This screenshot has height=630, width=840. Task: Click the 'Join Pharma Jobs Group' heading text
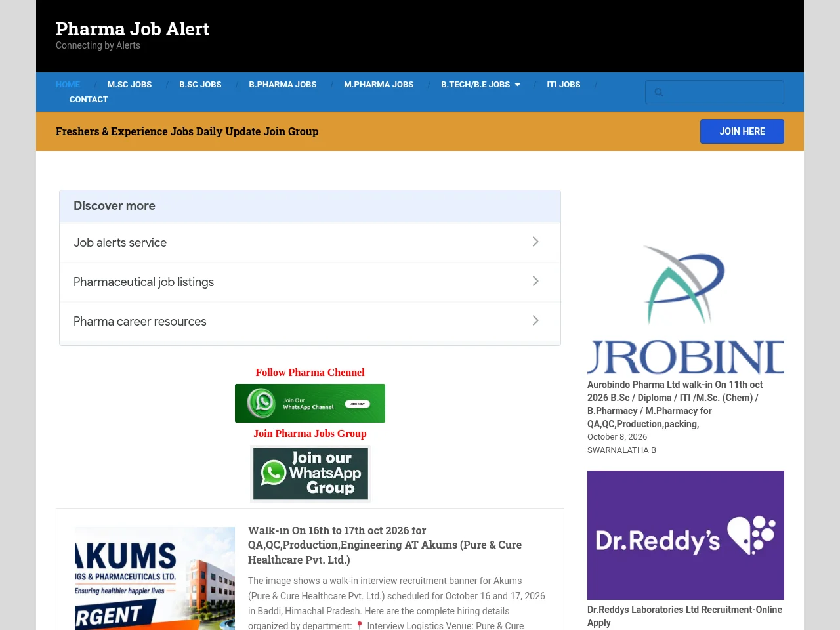(x=310, y=434)
